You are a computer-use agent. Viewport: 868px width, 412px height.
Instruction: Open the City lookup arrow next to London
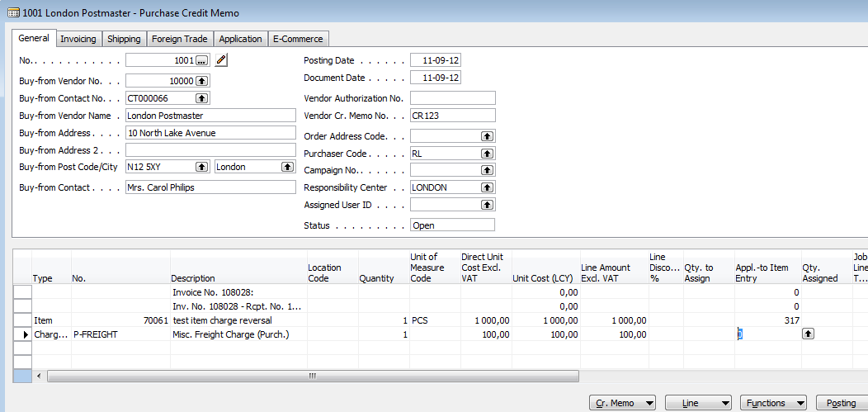click(287, 167)
